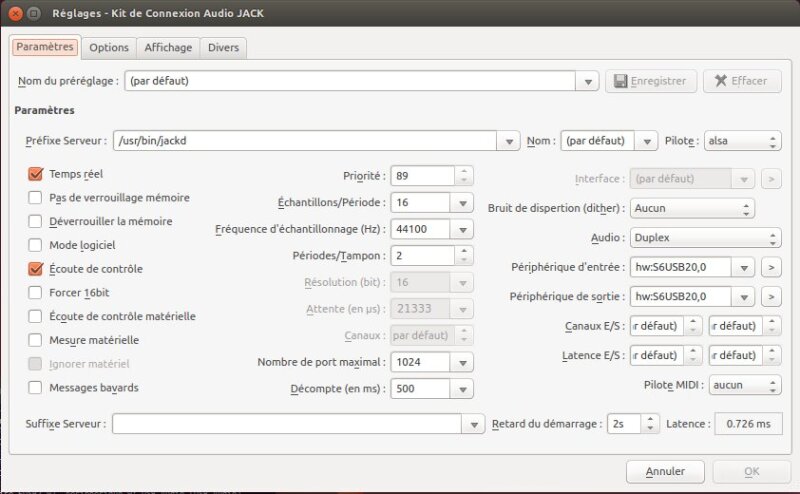The width and height of the screenshot is (800, 494).
Task: Open the Pilote alsa selector
Action: pos(742,141)
